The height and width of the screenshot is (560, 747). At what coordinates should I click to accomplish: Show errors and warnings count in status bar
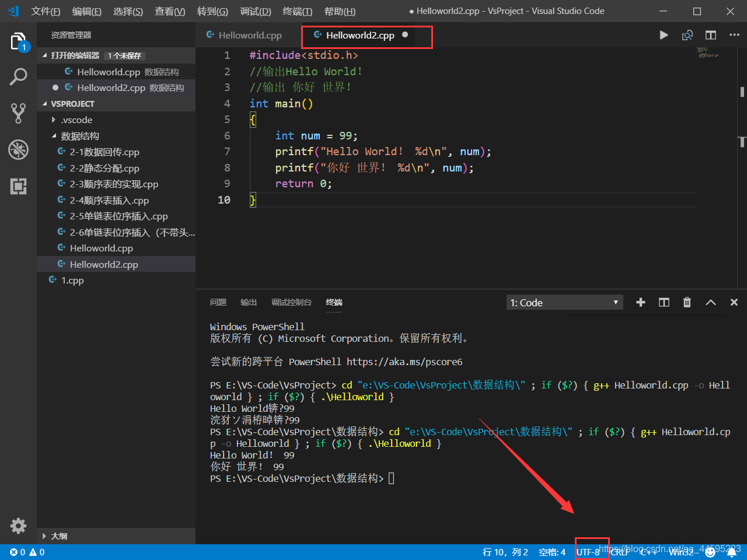27,552
